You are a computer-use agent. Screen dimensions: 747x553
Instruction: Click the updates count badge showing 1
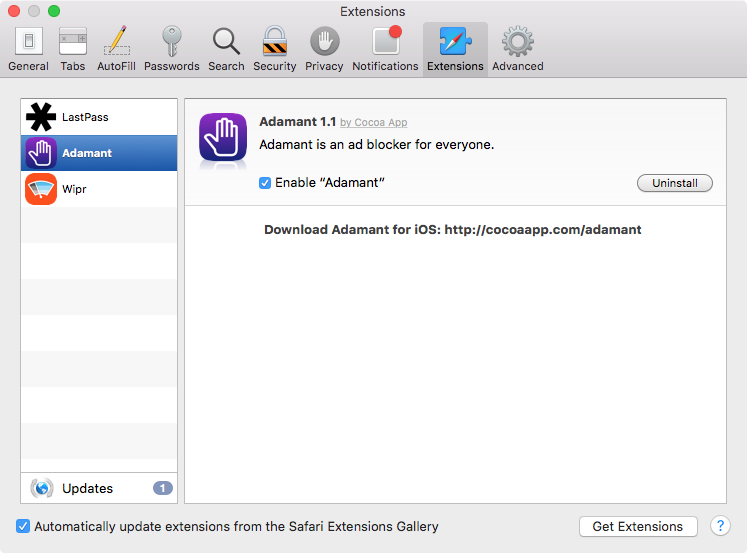pos(162,488)
